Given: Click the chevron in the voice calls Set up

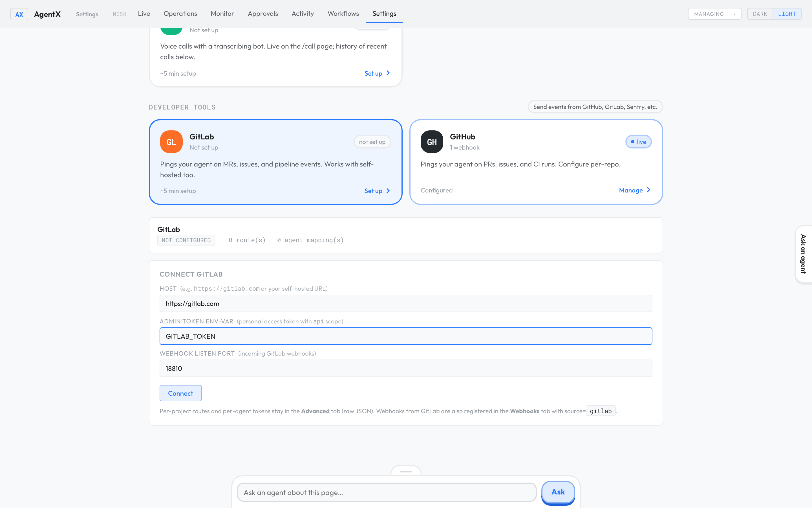Looking at the screenshot, I should coord(388,73).
